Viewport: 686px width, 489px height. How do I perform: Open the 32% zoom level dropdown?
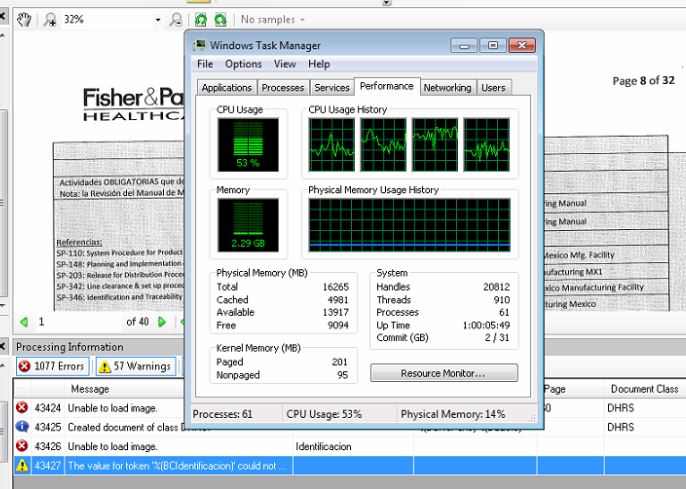coord(157,20)
